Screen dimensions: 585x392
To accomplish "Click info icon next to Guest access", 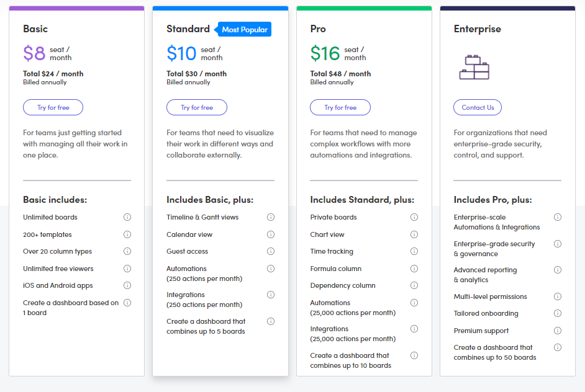I will coord(271,252).
